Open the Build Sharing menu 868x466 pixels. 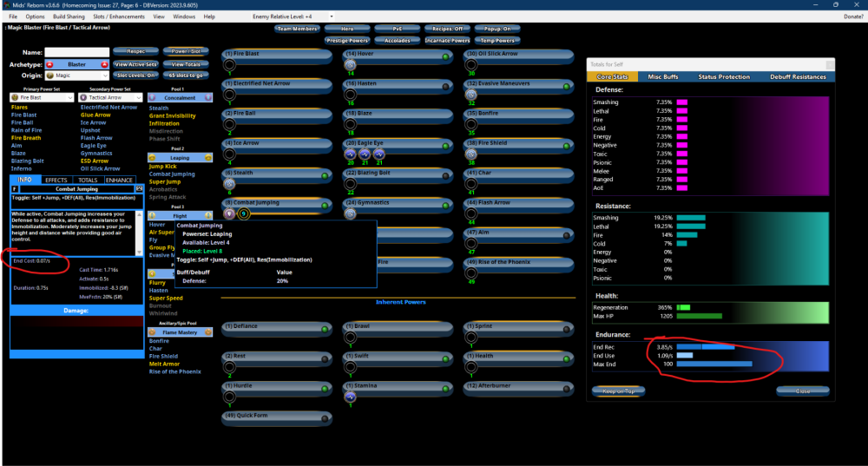[69, 16]
